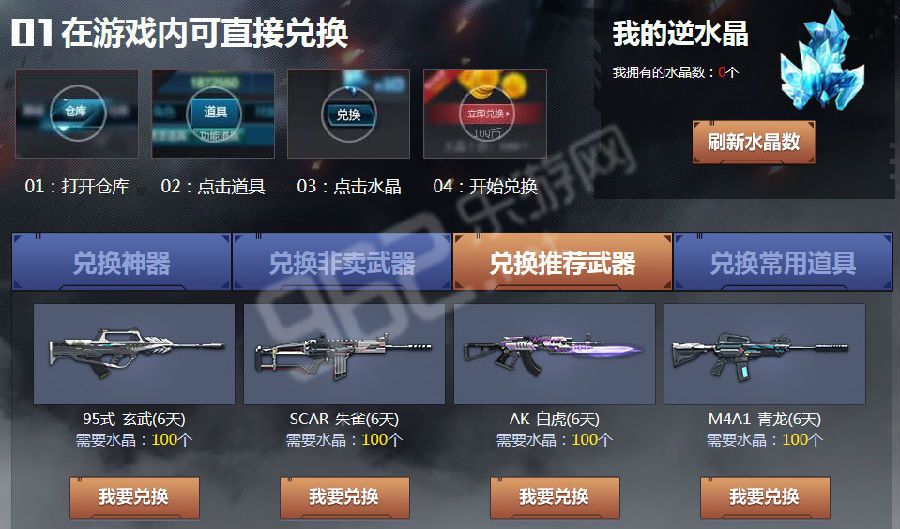This screenshot has height=529, width=900.
Task: Refresh crystal count with 刷新水晶数
Action: [754, 142]
